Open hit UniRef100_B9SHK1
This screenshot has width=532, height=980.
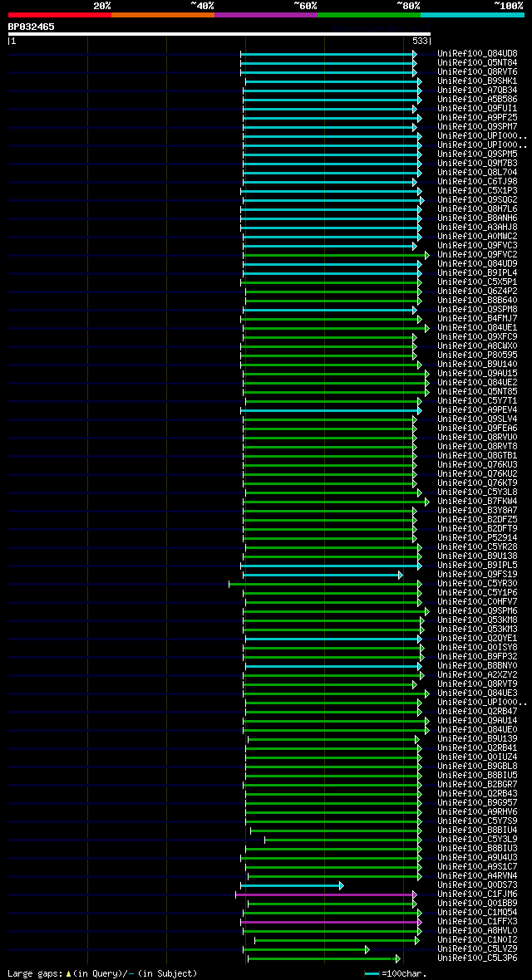coord(477,81)
